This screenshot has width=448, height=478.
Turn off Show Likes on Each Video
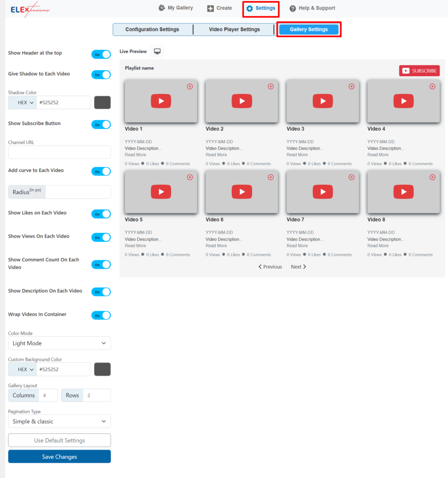point(101,214)
